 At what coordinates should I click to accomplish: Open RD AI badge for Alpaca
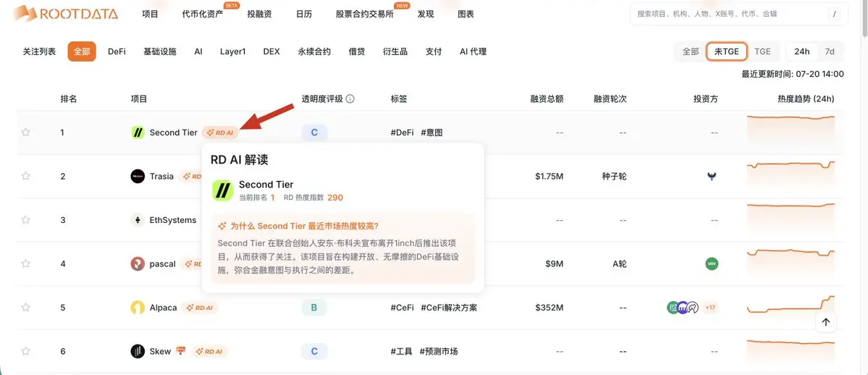tap(200, 308)
